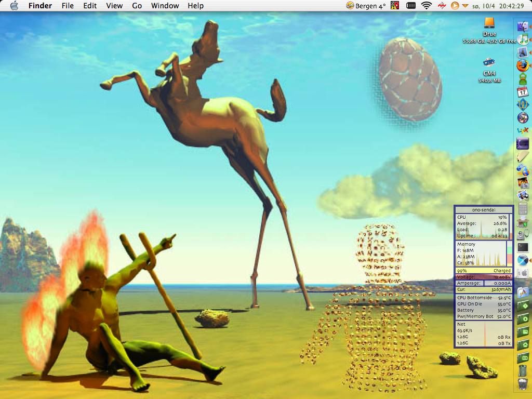Open the Edit menu
This screenshot has height=399, width=532.
pyautogui.click(x=90, y=6)
